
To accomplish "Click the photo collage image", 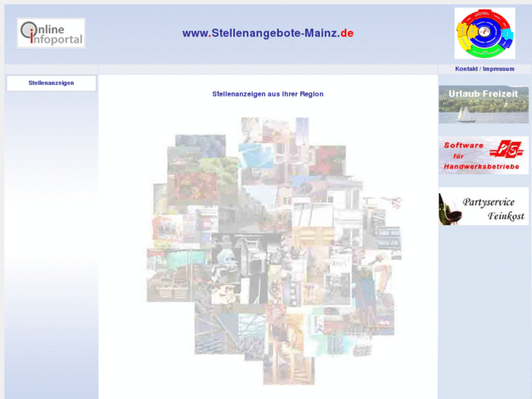I will pos(274,251).
